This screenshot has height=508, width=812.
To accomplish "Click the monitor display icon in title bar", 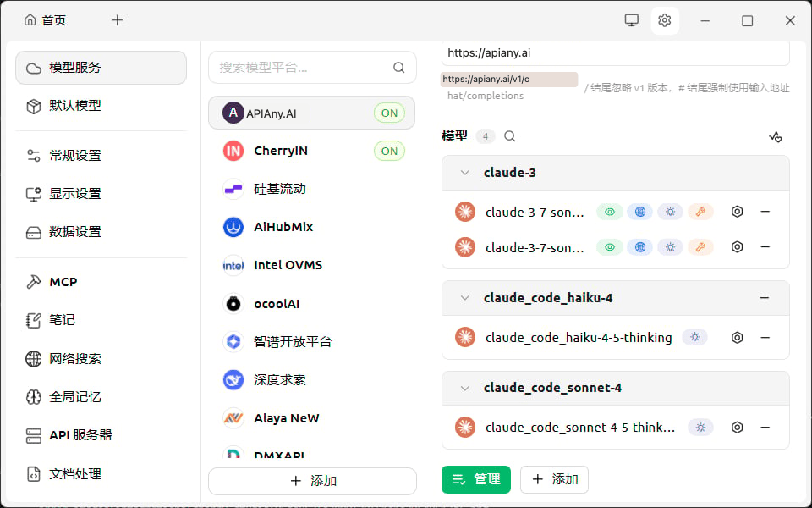I will (x=631, y=20).
